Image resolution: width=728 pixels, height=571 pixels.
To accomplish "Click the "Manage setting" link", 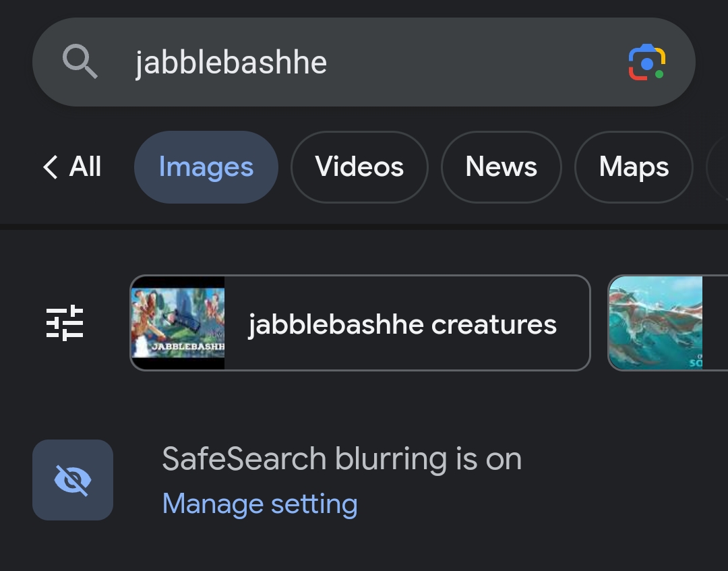I will click(260, 504).
